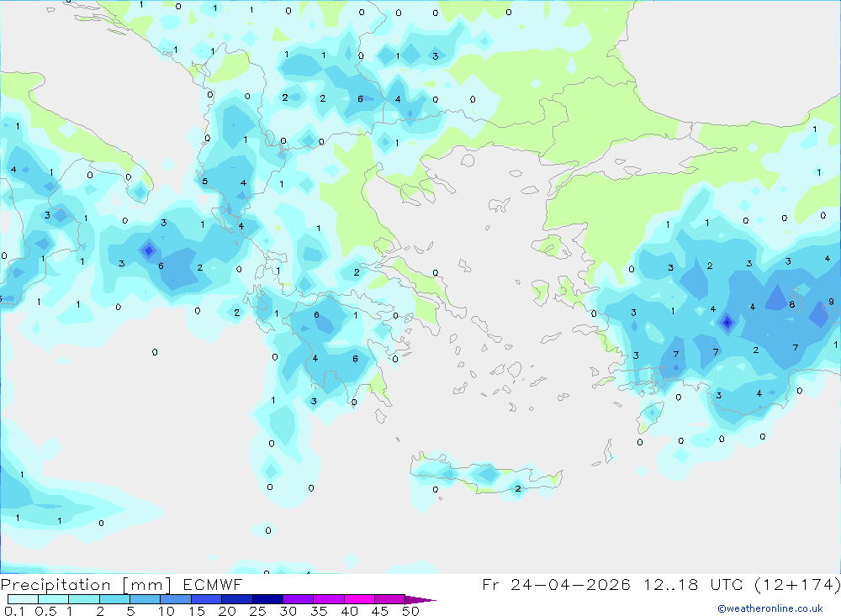Click the 0.1–0.5 mm legend color box
The image size is (841, 616).
click(23, 599)
